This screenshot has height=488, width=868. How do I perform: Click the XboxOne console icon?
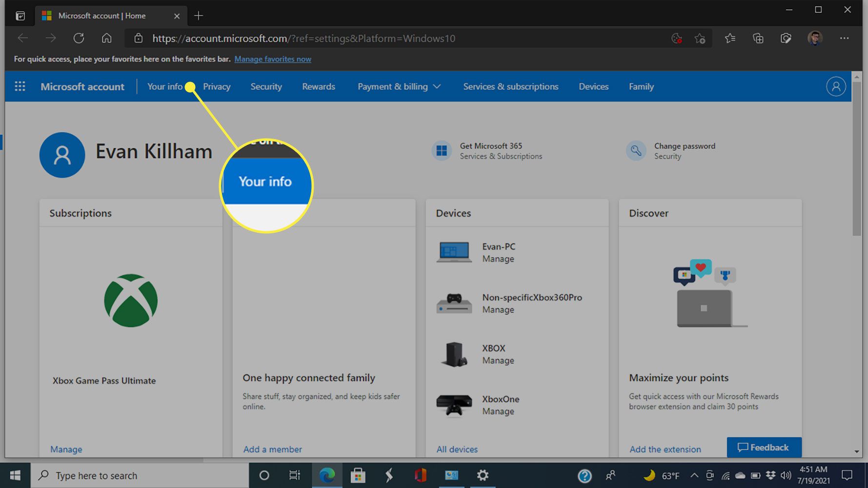click(x=454, y=406)
